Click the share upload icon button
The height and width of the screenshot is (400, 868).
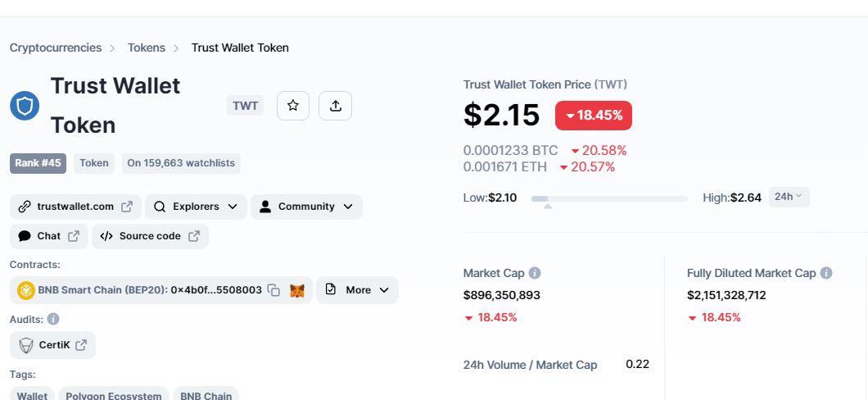pos(335,106)
